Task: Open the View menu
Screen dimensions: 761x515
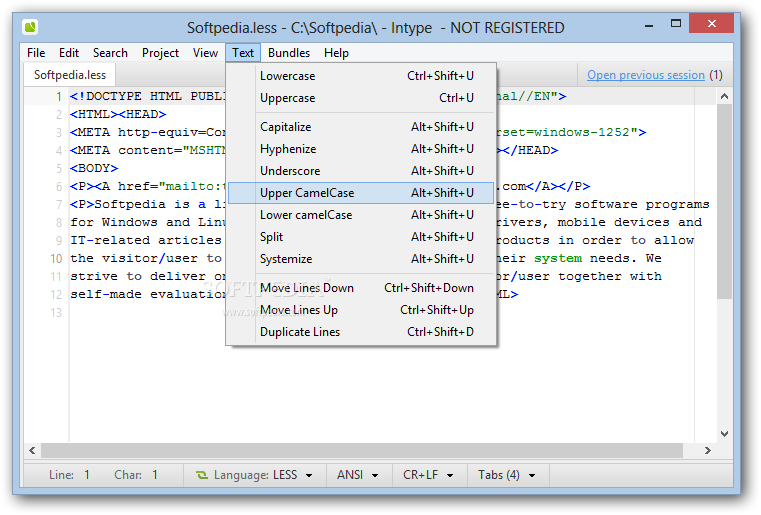Action: pyautogui.click(x=205, y=53)
